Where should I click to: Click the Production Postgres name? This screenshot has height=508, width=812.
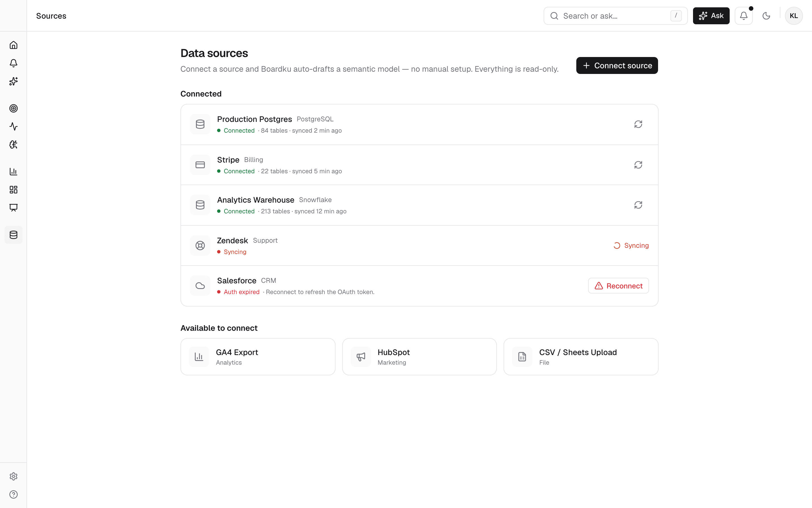[254, 119]
